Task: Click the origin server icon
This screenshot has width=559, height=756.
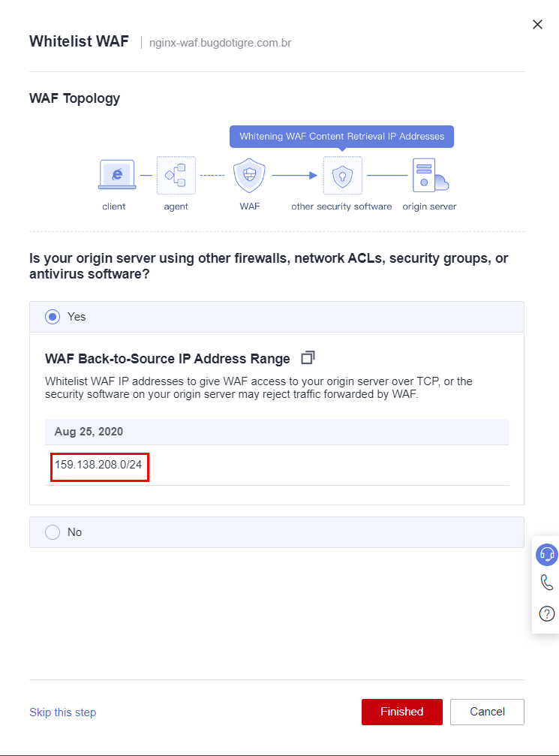Action: point(429,176)
